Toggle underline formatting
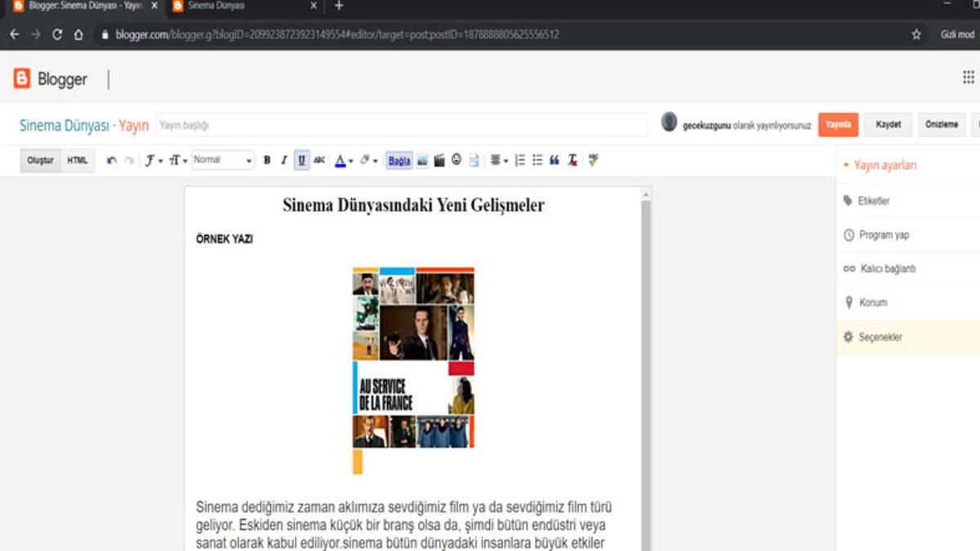This screenshot has height=551, width=980. coord(301,160)
